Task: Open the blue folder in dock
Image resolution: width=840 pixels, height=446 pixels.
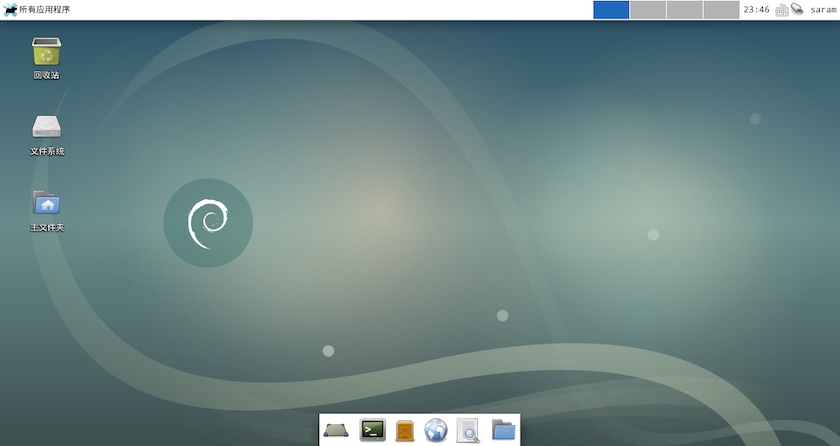Action: pyautogui.click(x=504, y=429)
